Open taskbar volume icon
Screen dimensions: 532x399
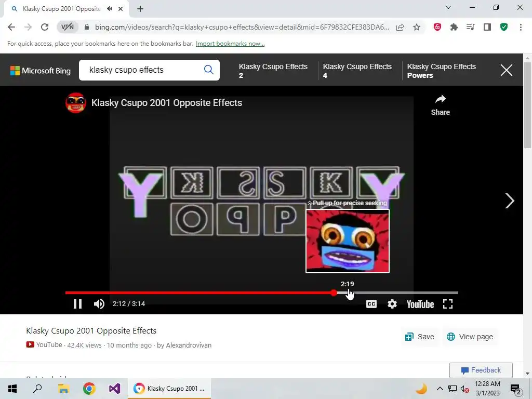point(465,389)
